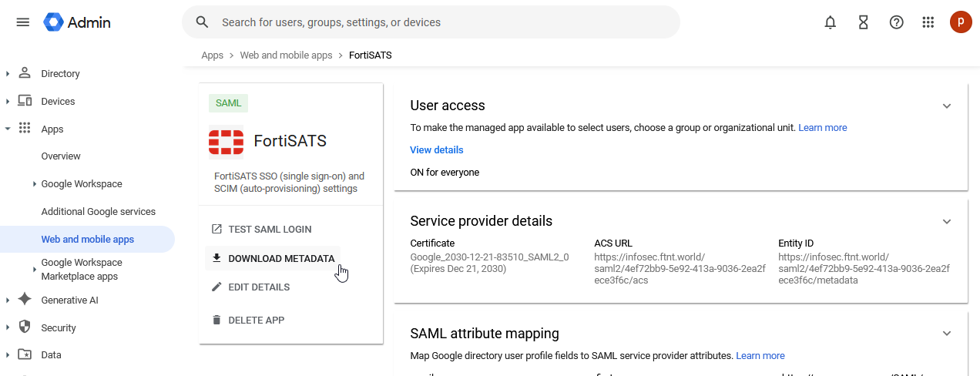
Task: Collapse Service provider details chevron
Action: click(x=947, y=222)
